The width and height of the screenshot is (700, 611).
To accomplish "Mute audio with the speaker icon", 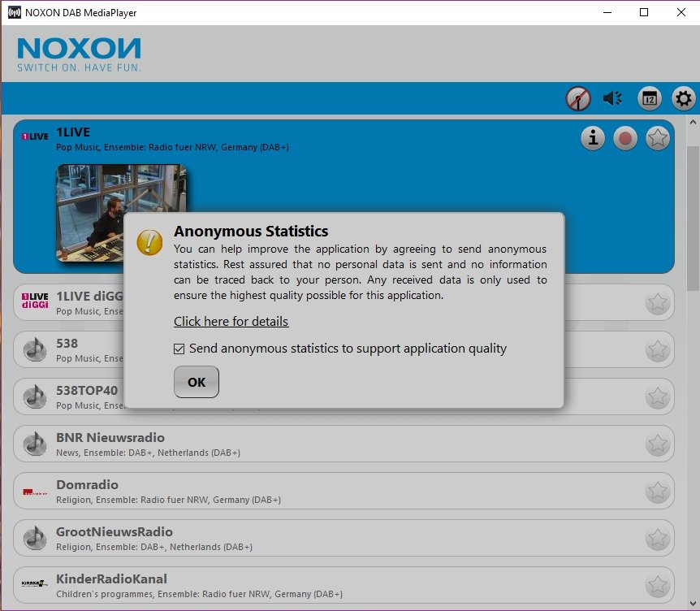I will (x=612, y=98).
